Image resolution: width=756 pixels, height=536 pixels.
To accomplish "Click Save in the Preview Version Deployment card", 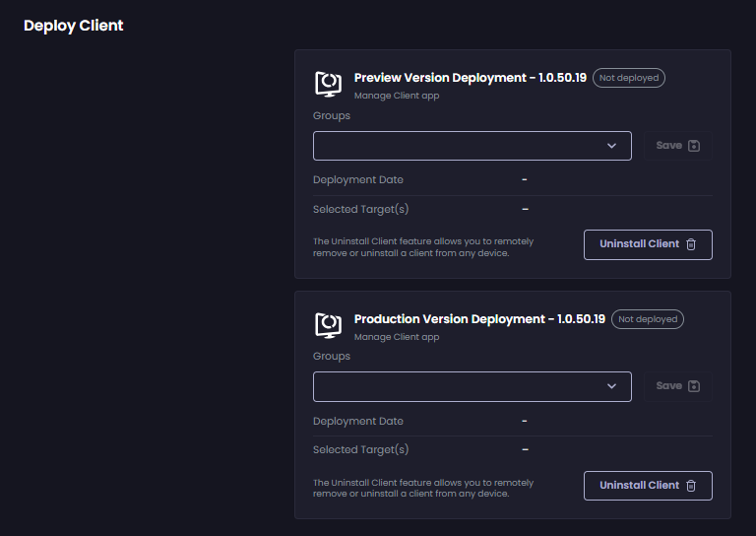I will click(x=678, y=146).
